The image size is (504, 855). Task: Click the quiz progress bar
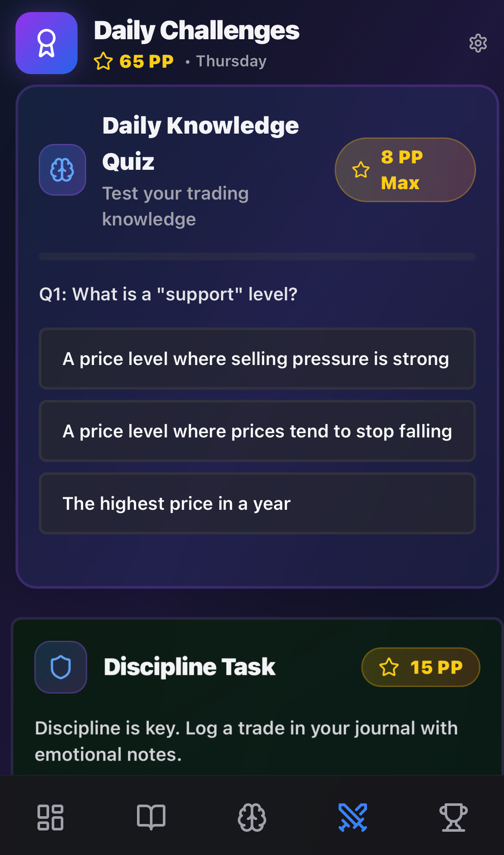258,256
